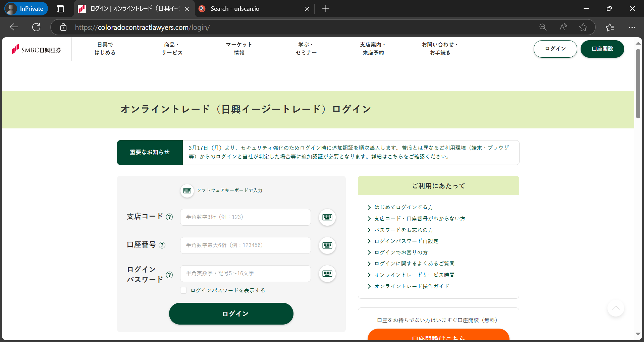644x342 pixels.
Task: Click the help question mark next to 支店コード
Action: coord(169,217)
